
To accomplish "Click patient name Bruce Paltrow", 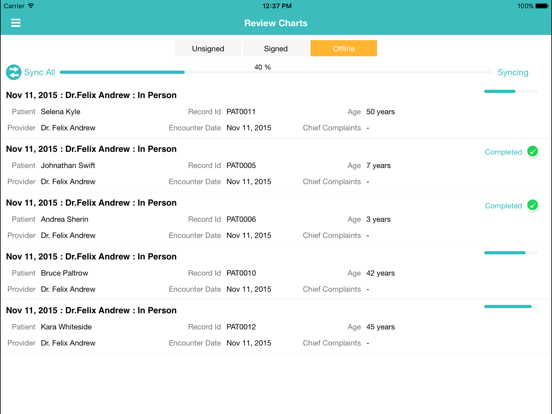I will pyautogui.click(x=64, y=273).
